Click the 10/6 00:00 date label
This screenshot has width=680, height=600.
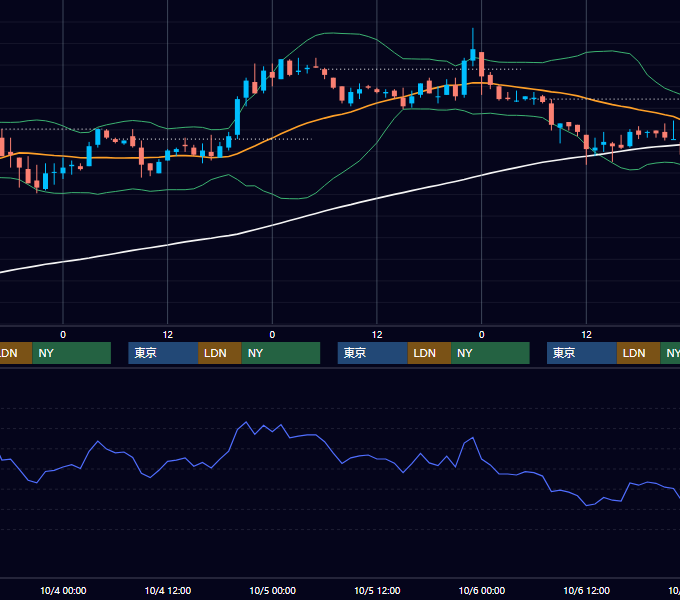[x=482, y=590]
